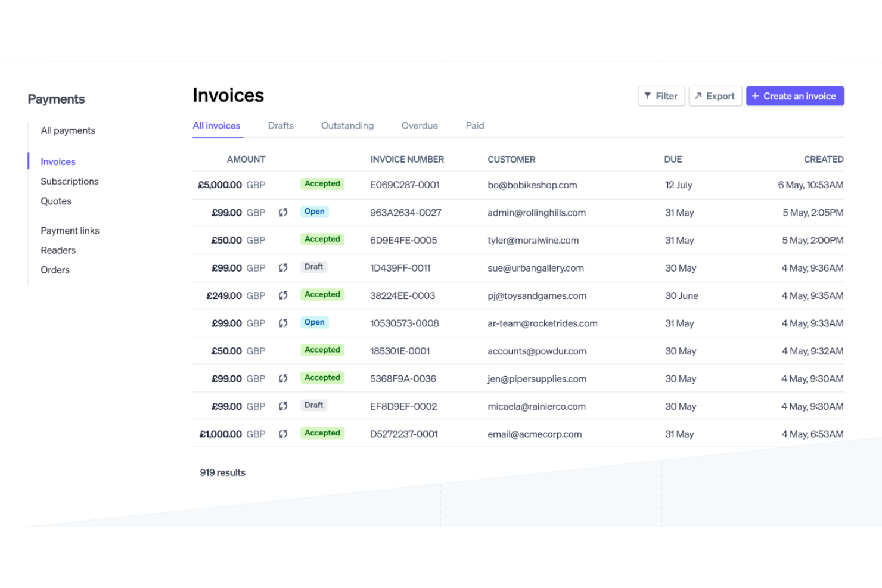
Task: Click the Open status badge on invoice 963A2634-0027
Action: pos(314,211)
